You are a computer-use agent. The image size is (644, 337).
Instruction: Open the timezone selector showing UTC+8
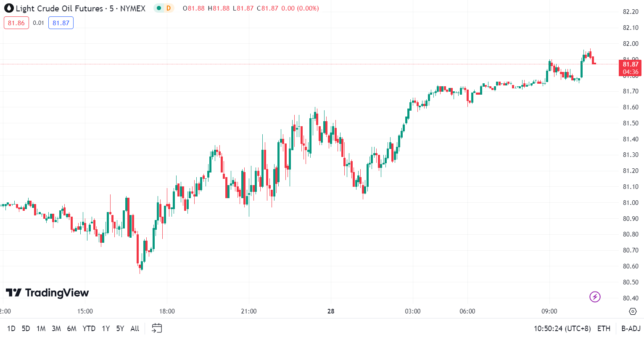point(562,329)
